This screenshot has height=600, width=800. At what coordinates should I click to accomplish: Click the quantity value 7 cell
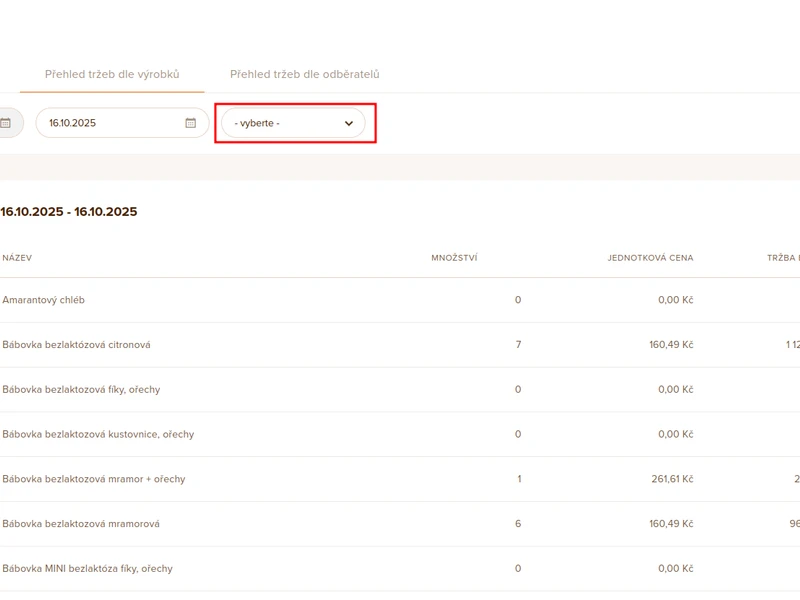(518, 345)
